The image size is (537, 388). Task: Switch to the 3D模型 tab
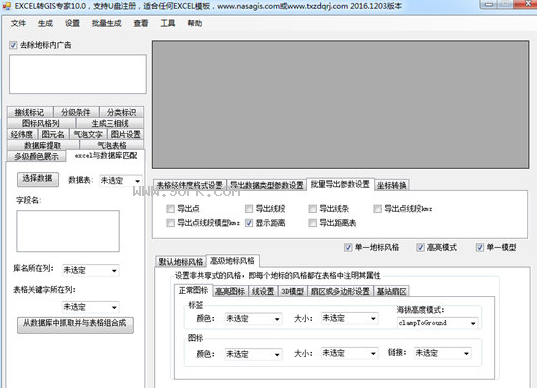(292, 291)
